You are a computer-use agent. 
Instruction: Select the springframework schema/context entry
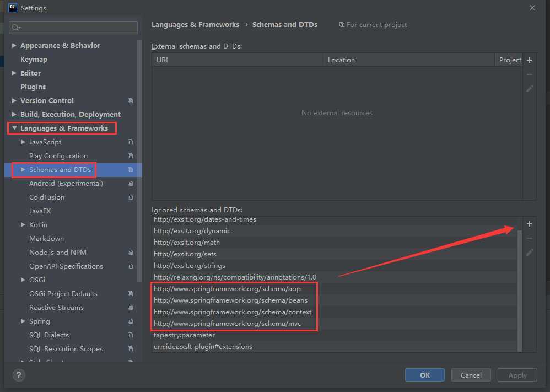pyautogui.click(x=334, y=312)
